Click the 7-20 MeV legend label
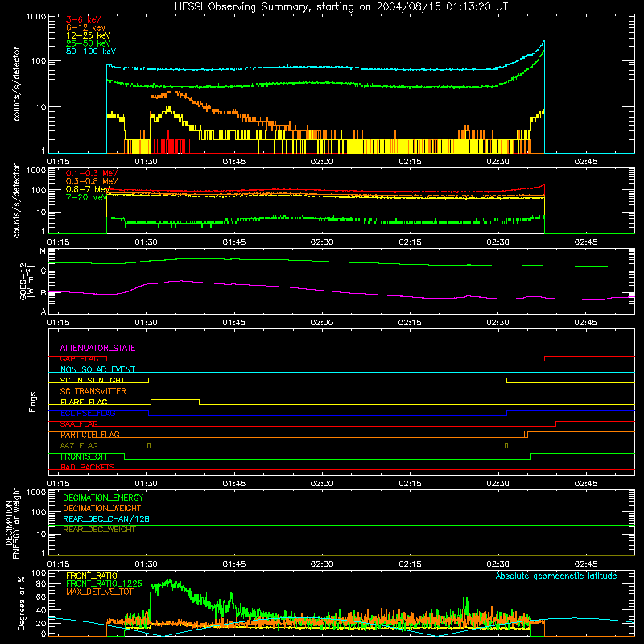644x644 pixels. pos(87,197)
